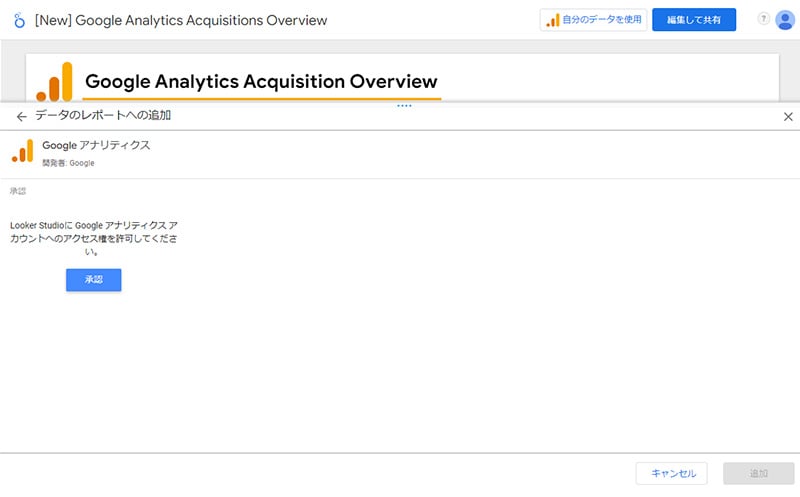Image resolution: width=800 pixels, height=497 pixels.
Task: Click the Google Analytics Acquisition Overview heading
Action: pyautogui.click(x=261, y=82)
